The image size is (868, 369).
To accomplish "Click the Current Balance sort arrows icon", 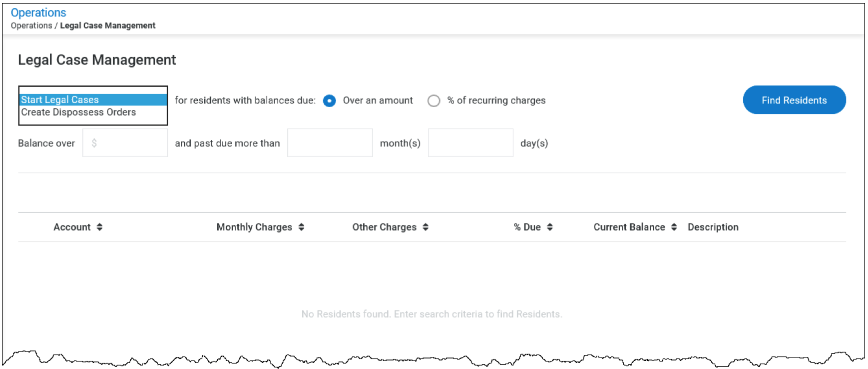I will pos(674,227).
